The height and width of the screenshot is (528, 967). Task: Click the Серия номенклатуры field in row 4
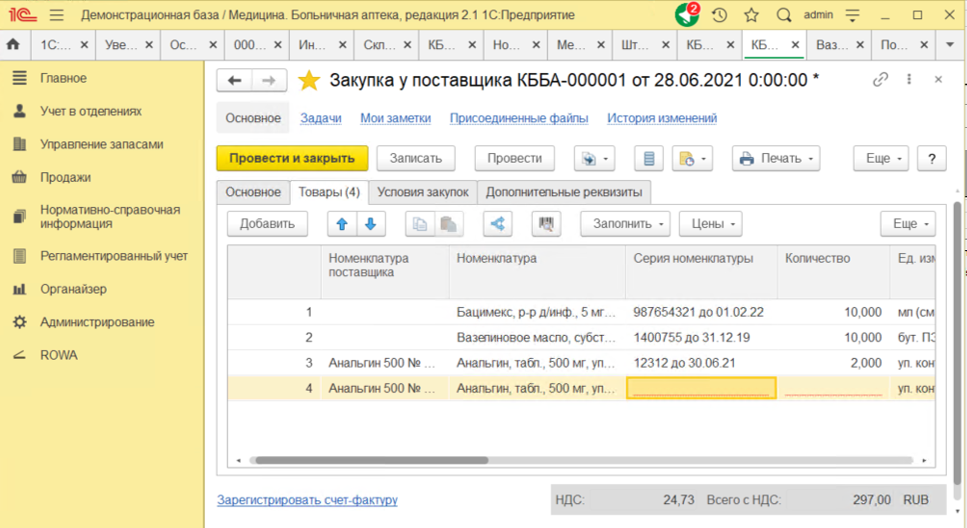pos(701,388)
